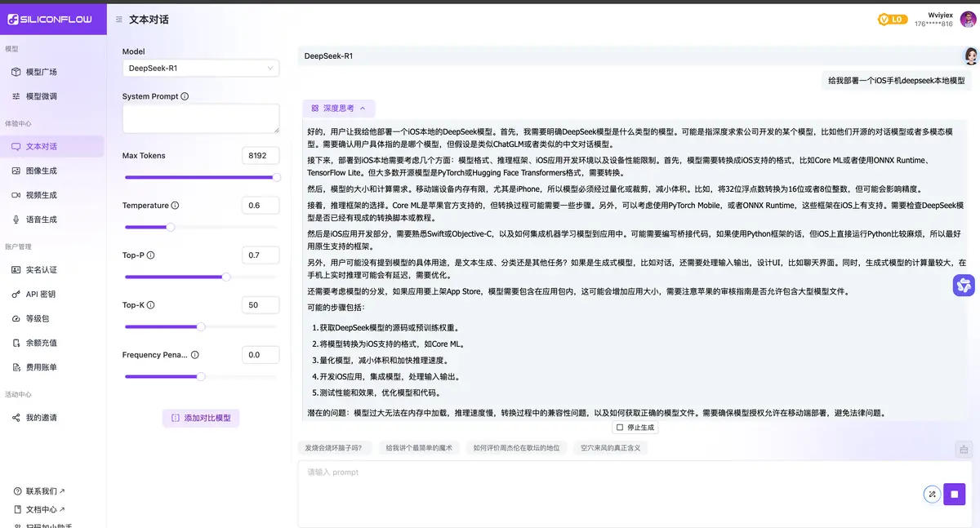Screen dimensions: 980x528
Task: Collapse the 深度思考 reasoning section
Action: 339,108
